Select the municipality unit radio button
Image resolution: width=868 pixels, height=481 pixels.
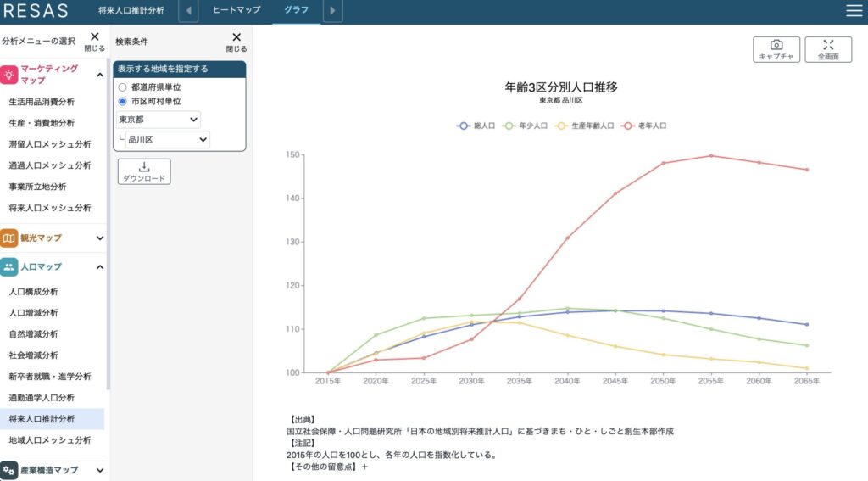point(123,102)
